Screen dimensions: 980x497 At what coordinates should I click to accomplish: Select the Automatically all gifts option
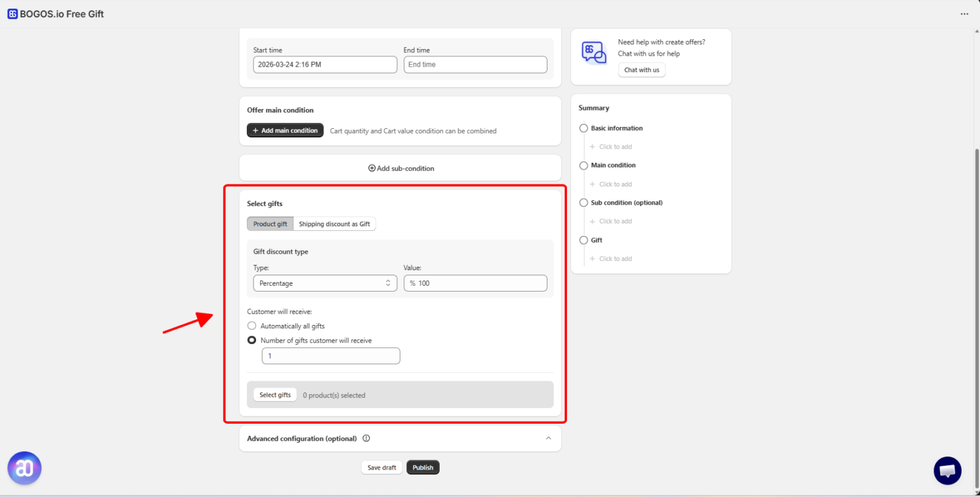tap(252, 326)
